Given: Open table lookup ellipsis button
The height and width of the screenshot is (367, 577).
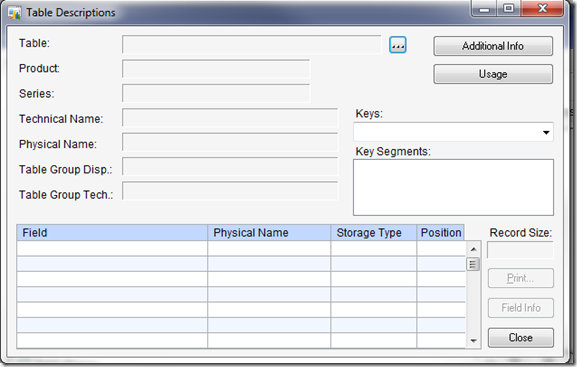Looking at the screenshot, I should pyautogui.click(x=398, y=45).
